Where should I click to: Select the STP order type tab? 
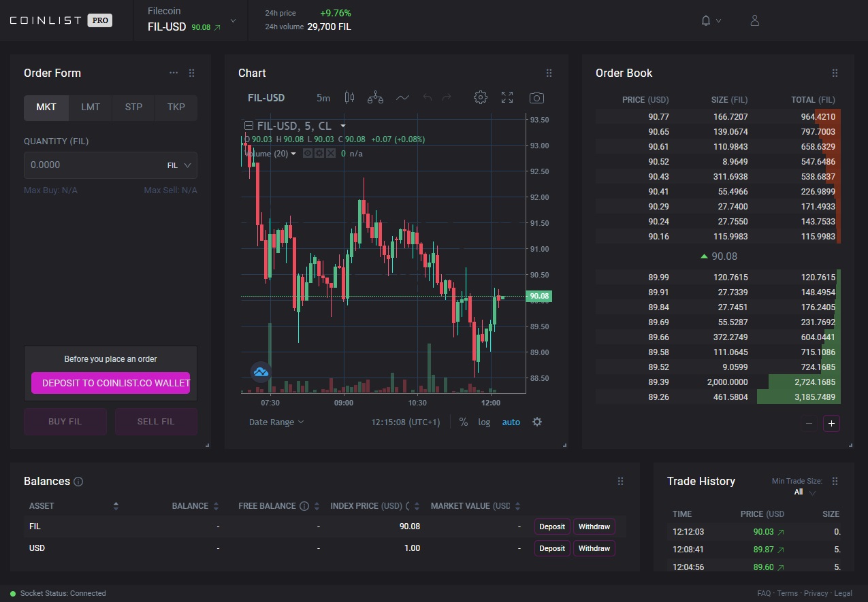133,107
